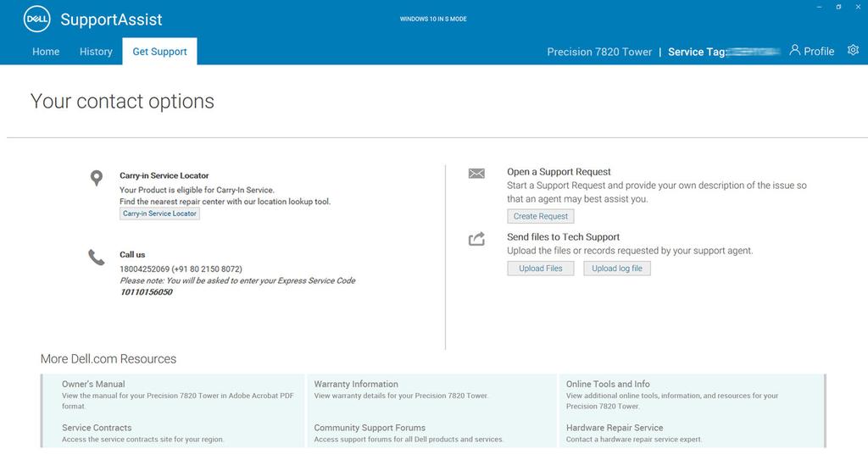Restore down the SupportAssist window

click(x=838, y=7)
